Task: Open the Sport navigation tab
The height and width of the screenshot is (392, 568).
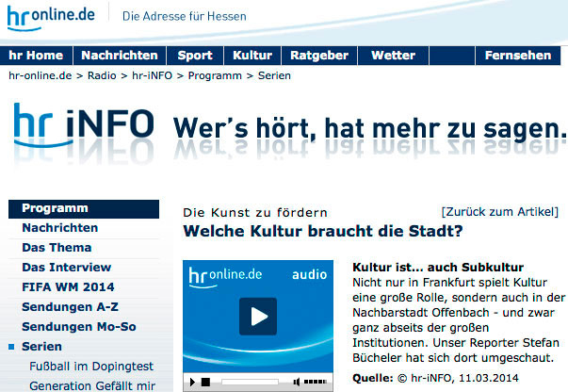Action: tap(195, 56)
